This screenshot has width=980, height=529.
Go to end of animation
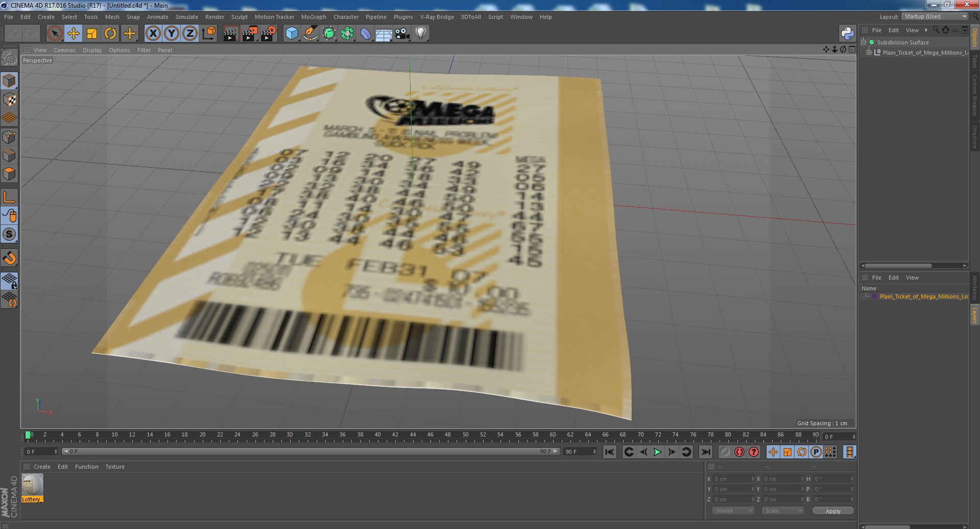705,452
